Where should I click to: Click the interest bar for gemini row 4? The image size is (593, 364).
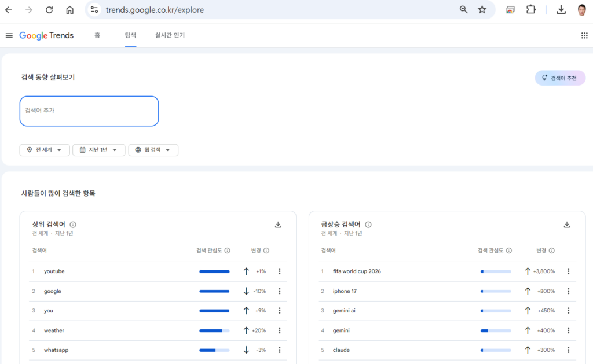click(x=496, y=330)
